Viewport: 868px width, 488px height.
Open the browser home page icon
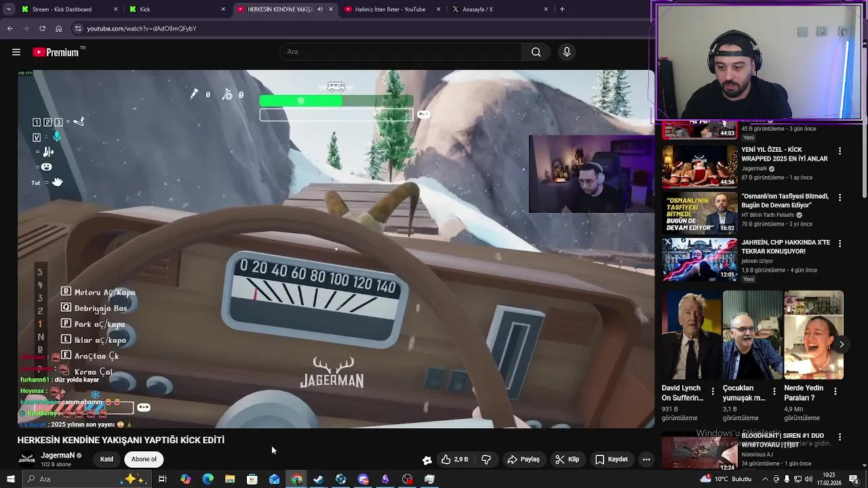point(59,28)
